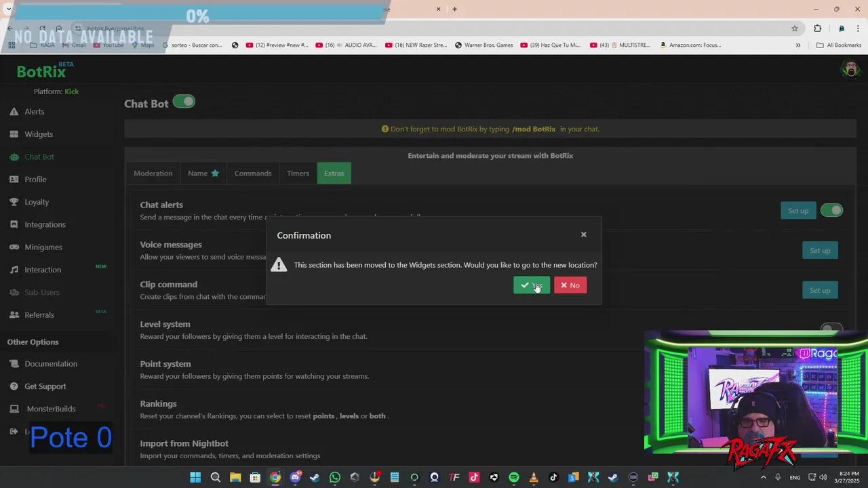Image resolution: width=868 pixels, height=488 pixels.
Task: Click the Get Support question-mark icon
Action: 14,386
